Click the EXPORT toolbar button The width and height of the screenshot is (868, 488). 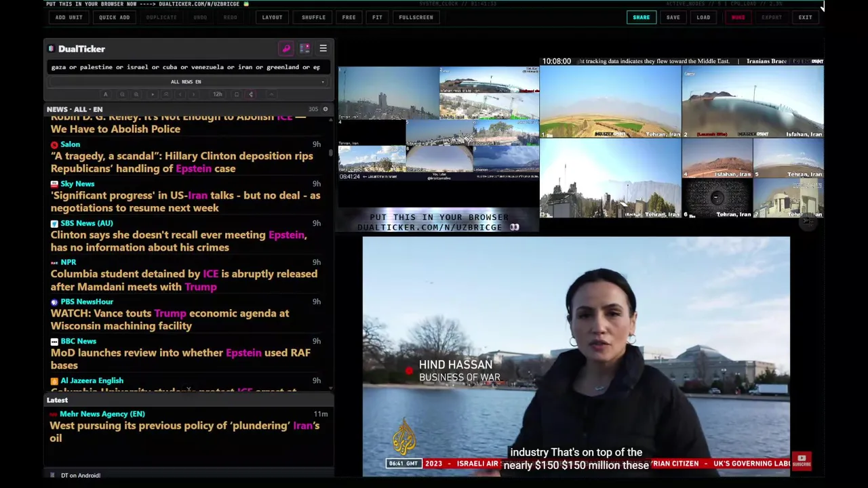[x=771, y=17]
